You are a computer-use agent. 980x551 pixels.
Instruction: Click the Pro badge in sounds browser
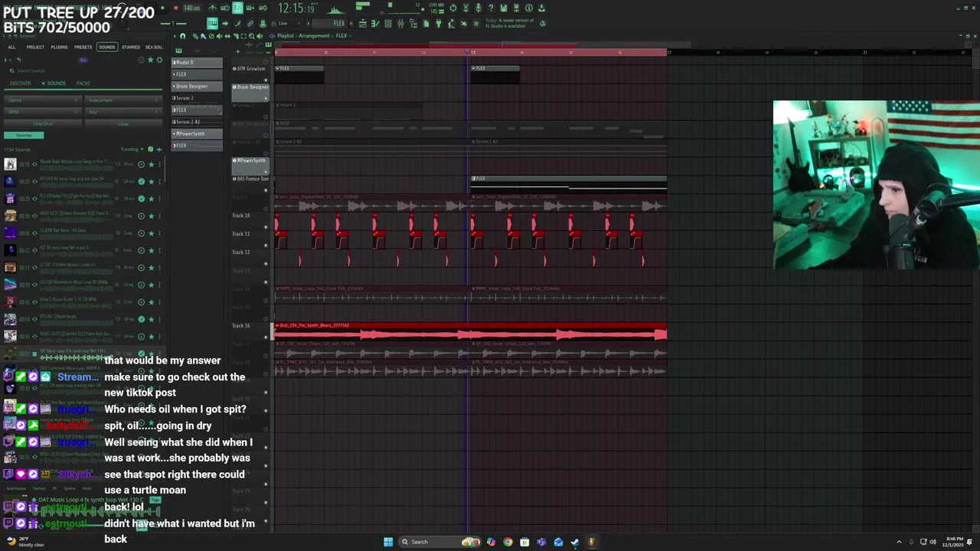(83, 60)
